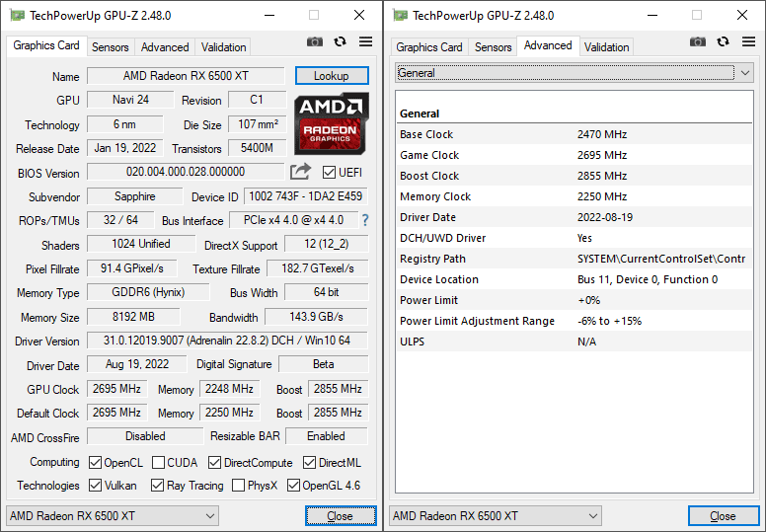Open the hamburger menu in left window
The height and width of the screenshot is (532, 766).
click(x=365, y=42)
